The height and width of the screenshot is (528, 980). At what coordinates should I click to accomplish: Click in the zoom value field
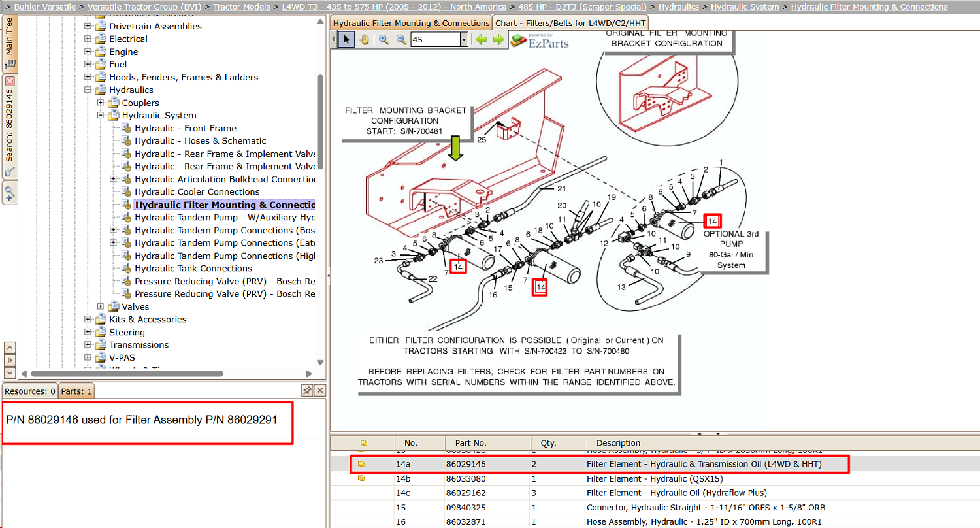435,39
